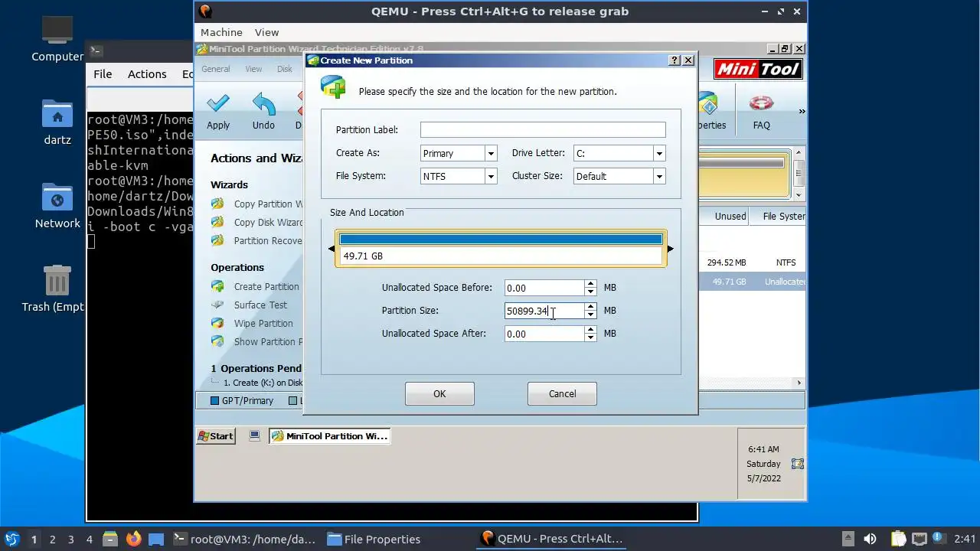Click the Cancel button
Image resolution: width=980 pixels, height=551 pixels.
pos(562,393)
